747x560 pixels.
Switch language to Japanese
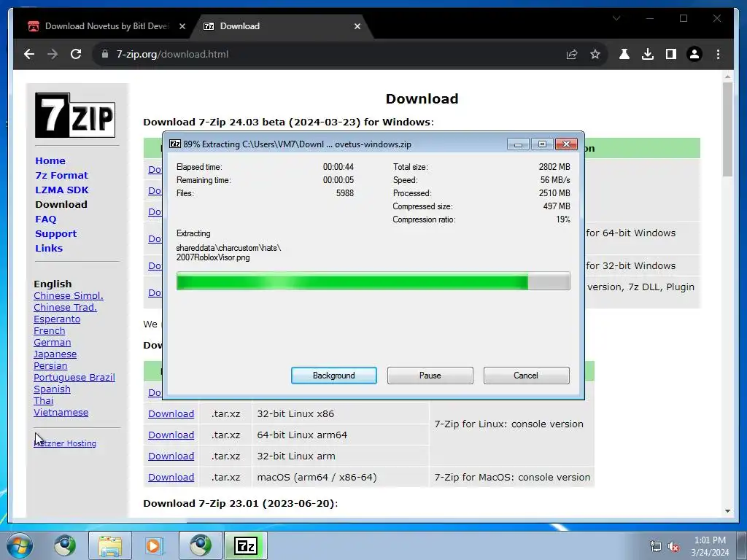click(55, 354)
